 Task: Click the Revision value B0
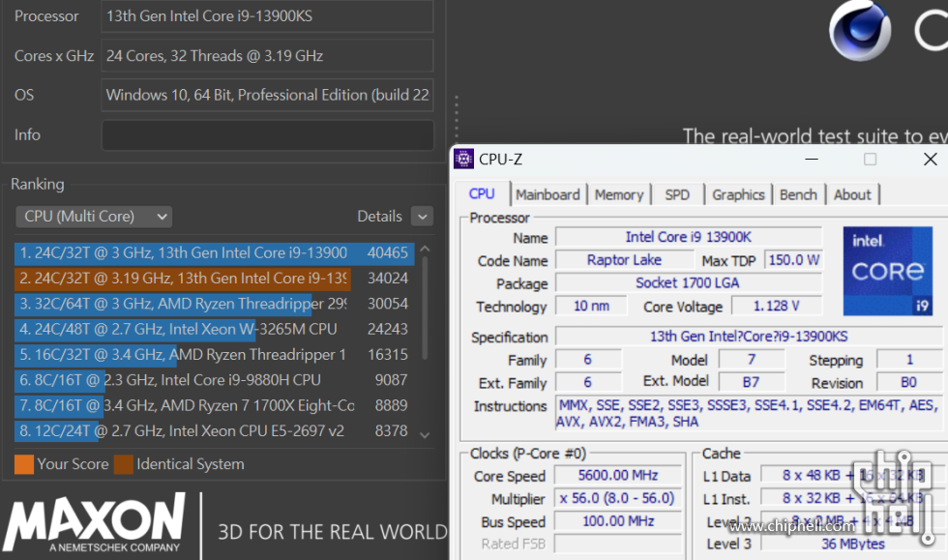click(908, 382)
